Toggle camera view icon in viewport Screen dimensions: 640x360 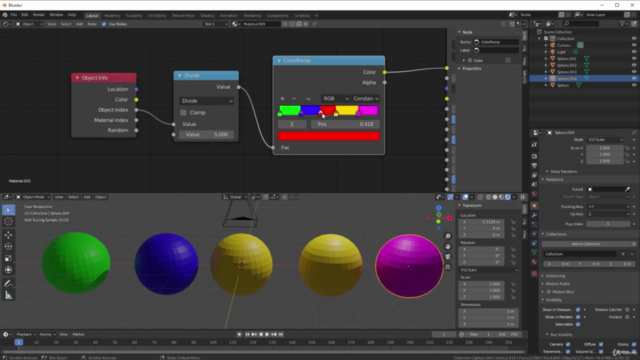(448, 256)
